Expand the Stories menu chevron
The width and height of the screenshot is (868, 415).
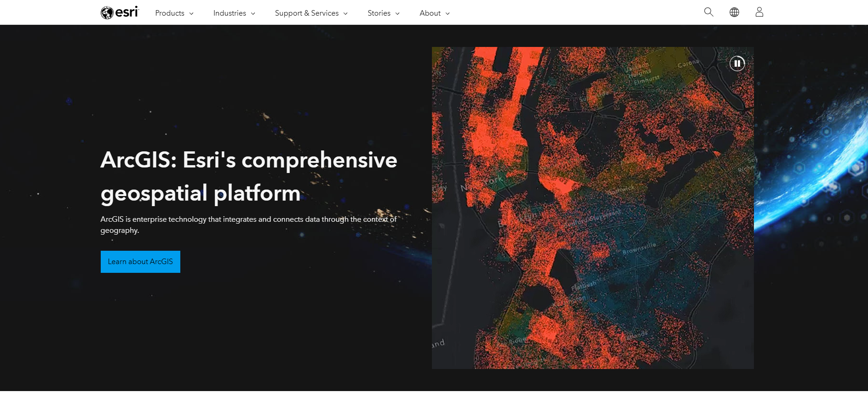pyautogui.click(x=397, y=13)
